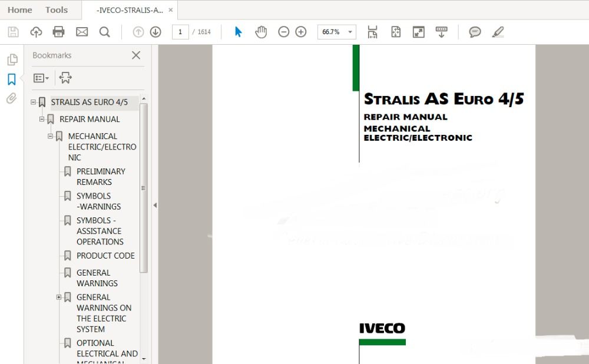Open the Page Thumbnails panel
This screenshot has height=364, width=589.
click(12, 59)
